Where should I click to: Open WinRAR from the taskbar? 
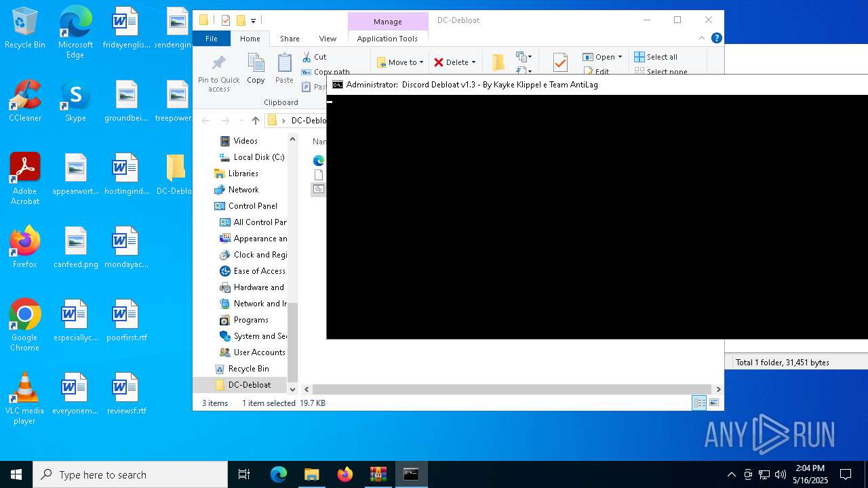(378, 474)
